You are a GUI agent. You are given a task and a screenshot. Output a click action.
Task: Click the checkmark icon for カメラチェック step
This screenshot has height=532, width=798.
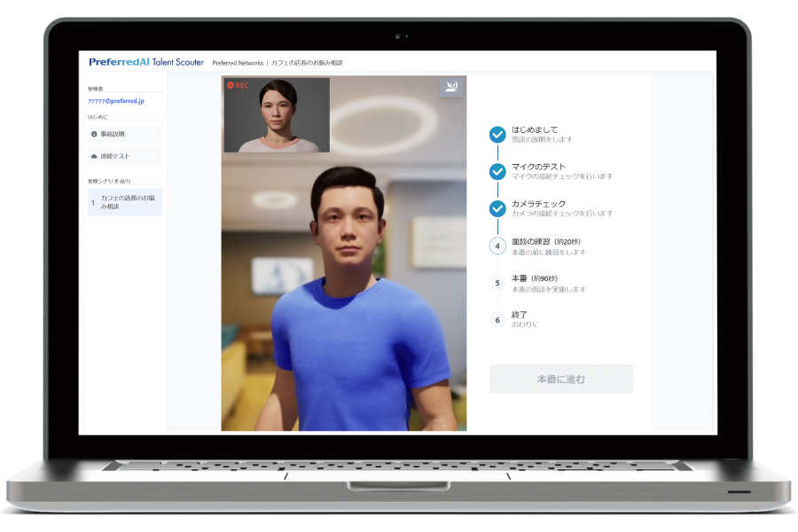coord(497,208)
